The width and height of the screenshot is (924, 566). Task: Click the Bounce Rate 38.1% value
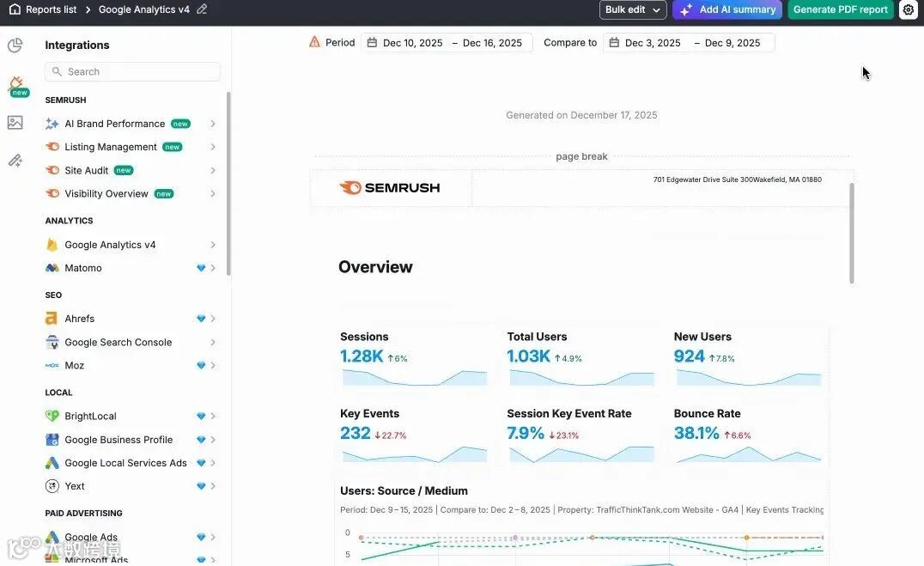point(696,434)
